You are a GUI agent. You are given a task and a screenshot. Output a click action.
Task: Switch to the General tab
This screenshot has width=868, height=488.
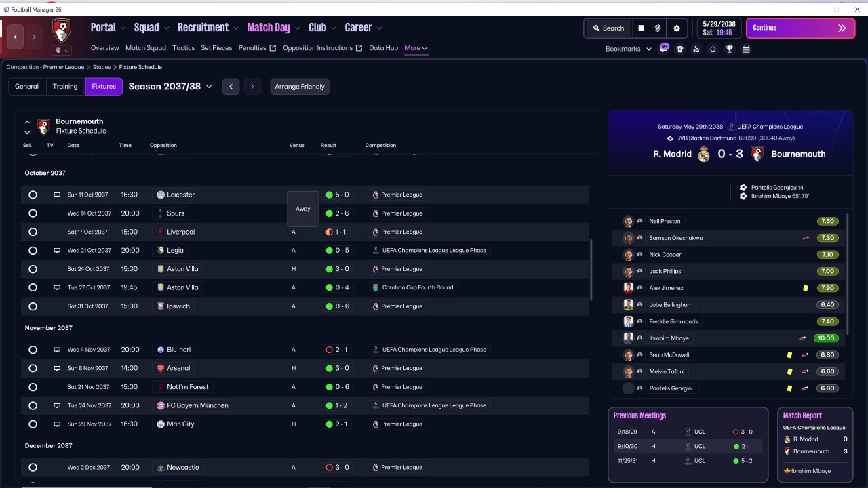[27, 87]
